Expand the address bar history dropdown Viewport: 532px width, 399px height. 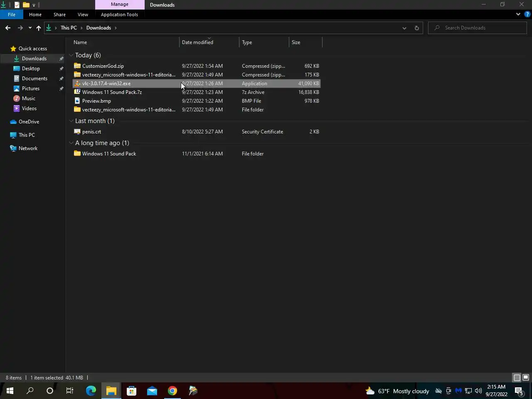(404, 28)
